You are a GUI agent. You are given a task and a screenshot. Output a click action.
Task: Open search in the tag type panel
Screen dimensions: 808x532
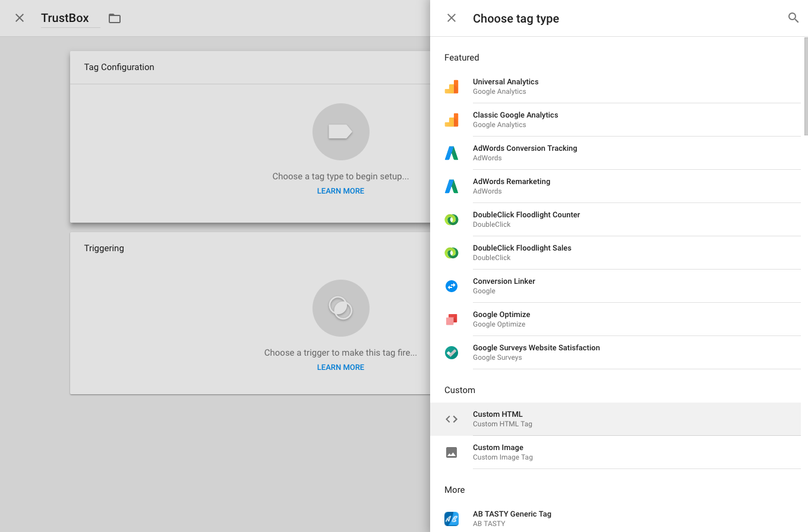point(794,18)
